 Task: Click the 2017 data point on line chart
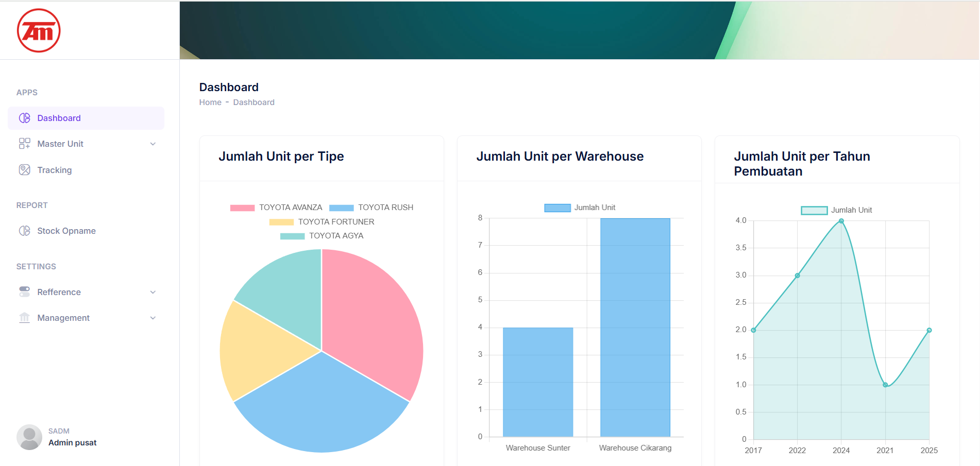753,330
